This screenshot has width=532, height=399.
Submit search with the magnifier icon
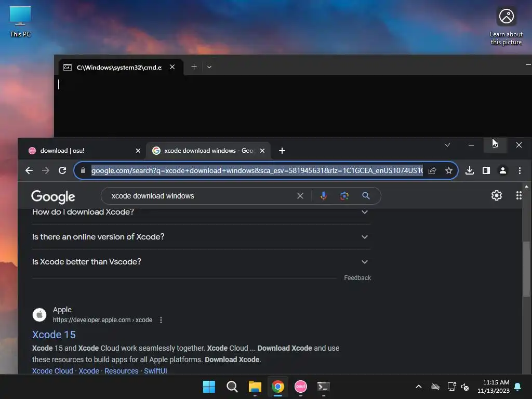(x=366, y=196)
